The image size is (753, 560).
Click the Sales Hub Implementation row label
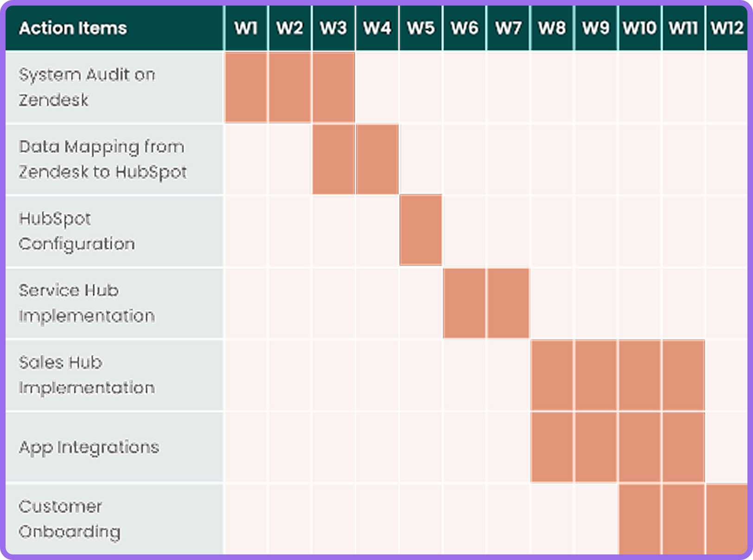115,375
